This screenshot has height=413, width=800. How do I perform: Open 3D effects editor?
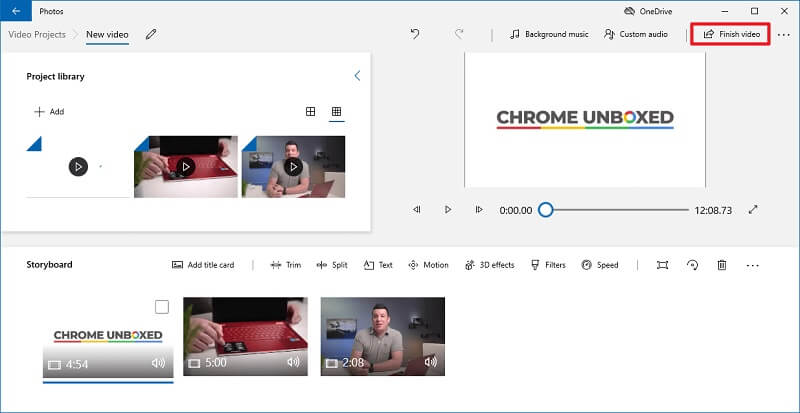(x=490, y=265)
